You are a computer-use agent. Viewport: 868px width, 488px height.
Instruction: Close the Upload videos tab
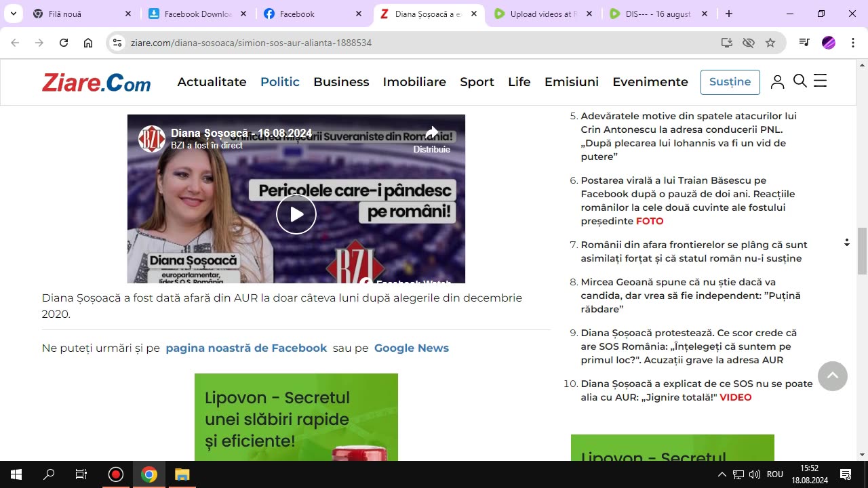click(x=589, y=14)
